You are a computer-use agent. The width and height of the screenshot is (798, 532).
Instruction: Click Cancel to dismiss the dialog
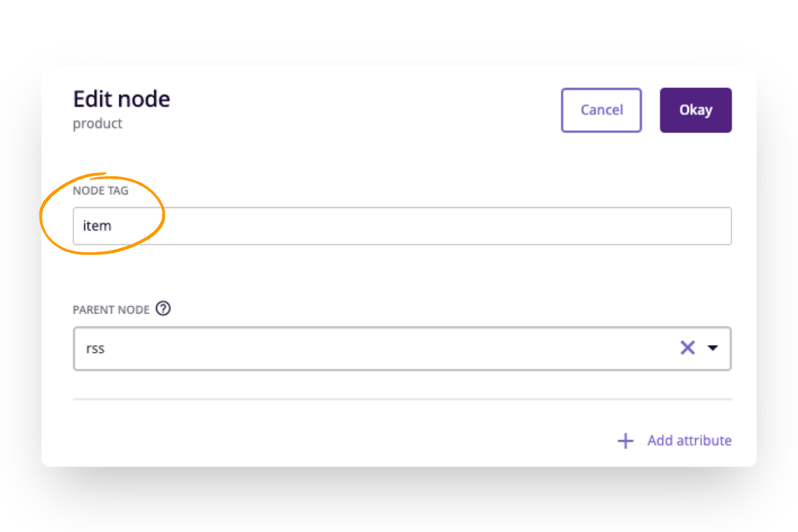tap(601, 110)
